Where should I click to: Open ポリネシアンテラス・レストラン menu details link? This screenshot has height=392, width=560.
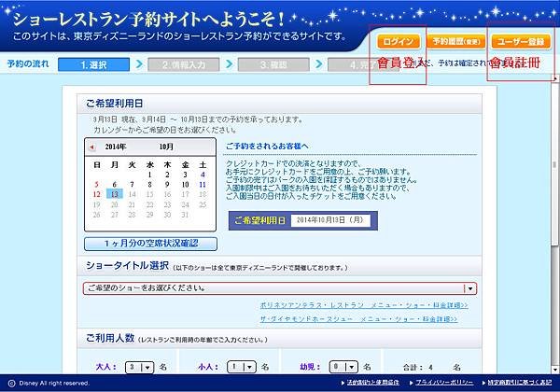click(x=364, y=305)
